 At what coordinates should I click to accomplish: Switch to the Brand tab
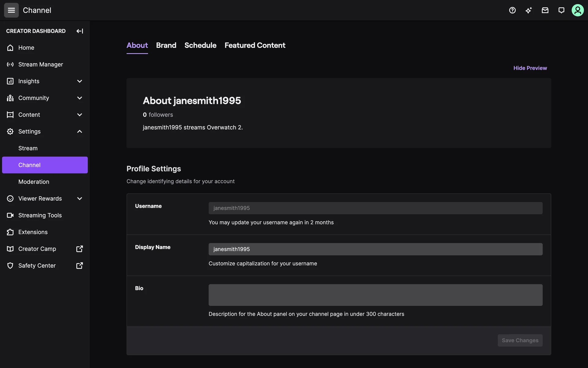click(166, 45)
